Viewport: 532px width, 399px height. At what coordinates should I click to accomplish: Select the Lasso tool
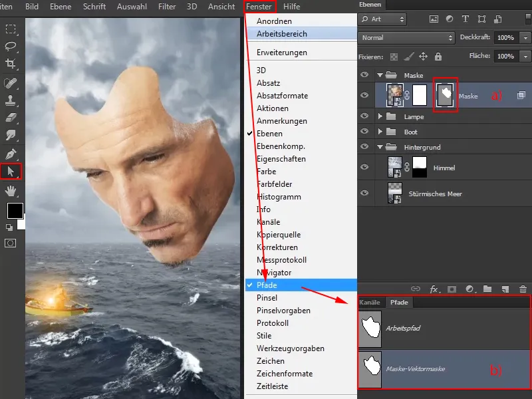pyautogui.click(x=11, y=46)
